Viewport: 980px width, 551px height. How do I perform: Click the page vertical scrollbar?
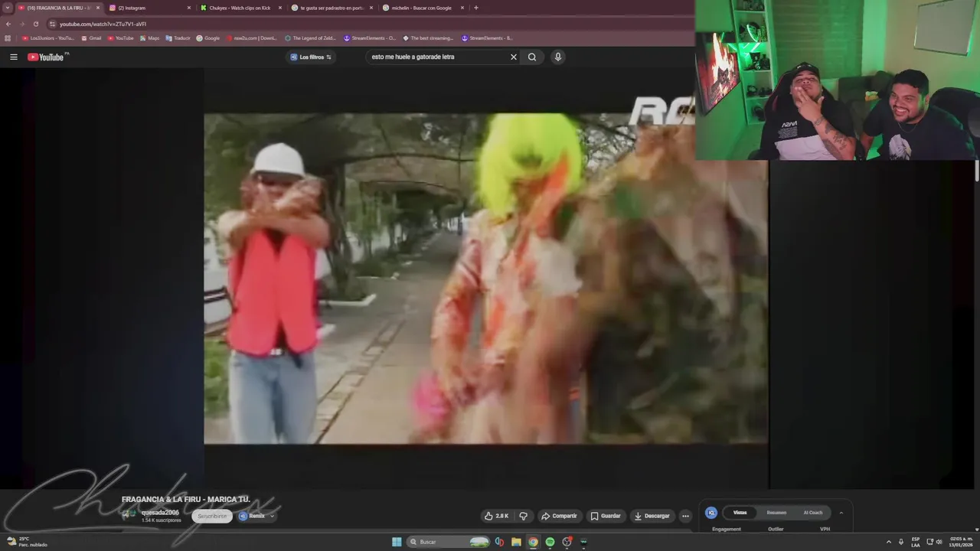click(x=976, y=170)
